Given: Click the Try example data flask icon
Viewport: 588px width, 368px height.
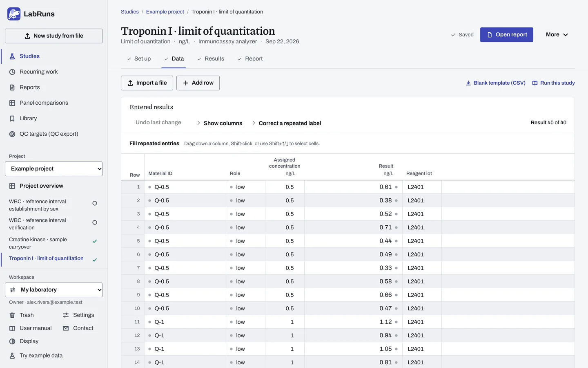Looking at the screenshot, I should (x=12, y=356).
